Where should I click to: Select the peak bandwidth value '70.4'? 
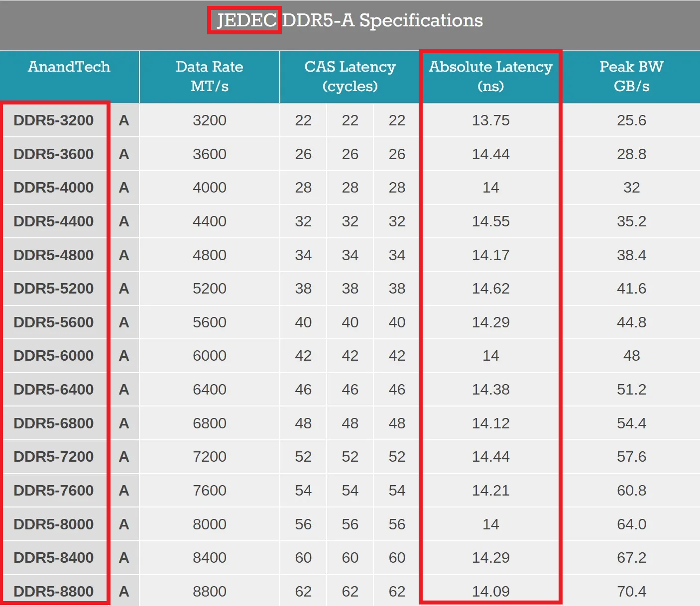(x=631, y=592)
